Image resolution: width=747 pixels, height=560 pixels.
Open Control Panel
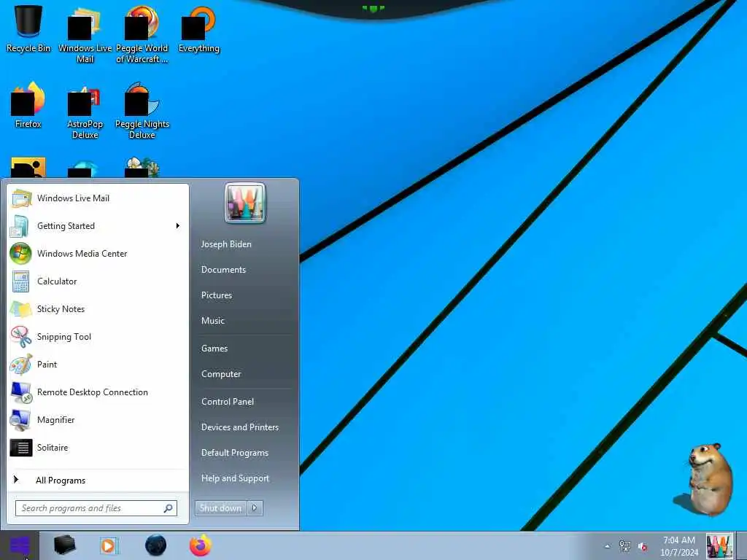pyautogui.click(x=228, y=402)
